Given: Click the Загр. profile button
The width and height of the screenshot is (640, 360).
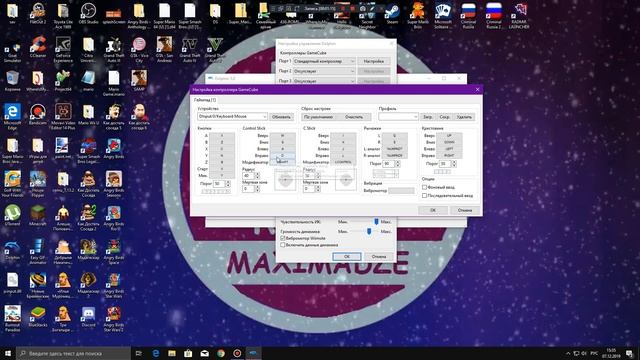Looking at the screenshot, I should (427, 117).
